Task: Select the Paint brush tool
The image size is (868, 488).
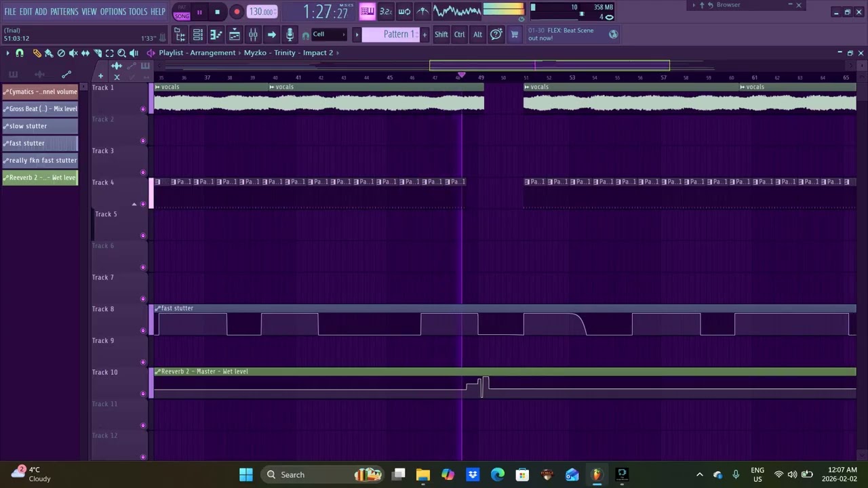Action: tap(49, 53)
